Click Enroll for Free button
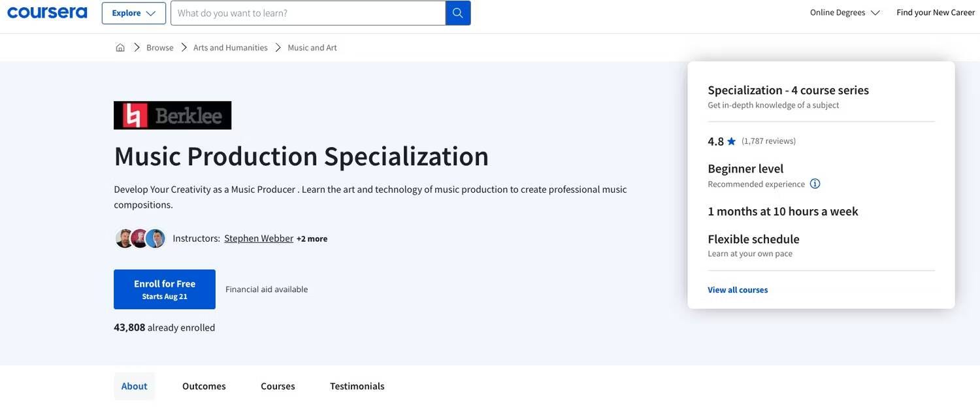The image size is (980, 407). click(165, 289)
